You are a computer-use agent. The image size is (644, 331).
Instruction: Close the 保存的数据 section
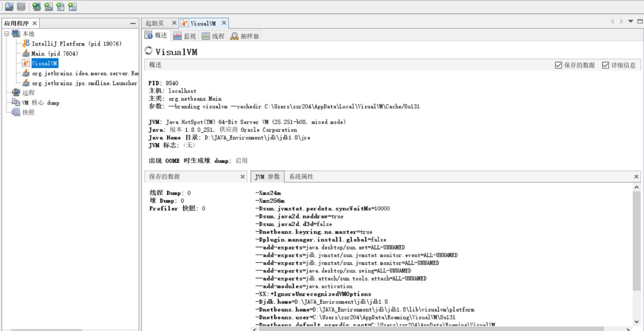coord(243,177)
